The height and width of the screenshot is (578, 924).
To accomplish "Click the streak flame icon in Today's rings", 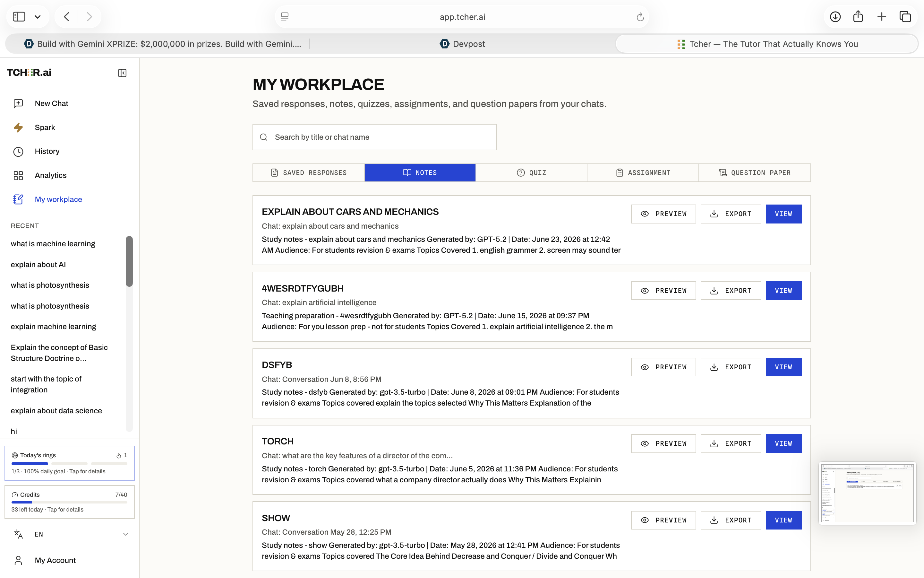I will [x=119, y=455].
